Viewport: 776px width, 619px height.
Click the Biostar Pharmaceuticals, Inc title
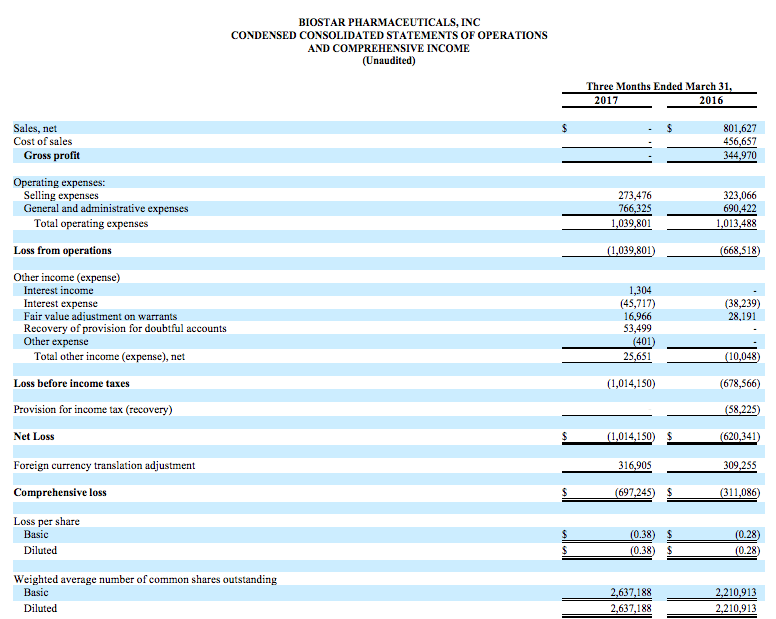(x=389, y=22)
